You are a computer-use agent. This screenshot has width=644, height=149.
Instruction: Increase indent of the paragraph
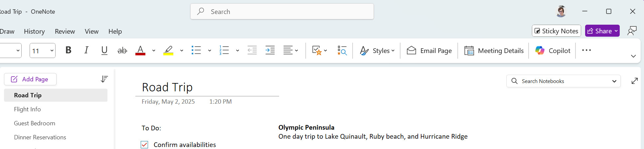270,50
